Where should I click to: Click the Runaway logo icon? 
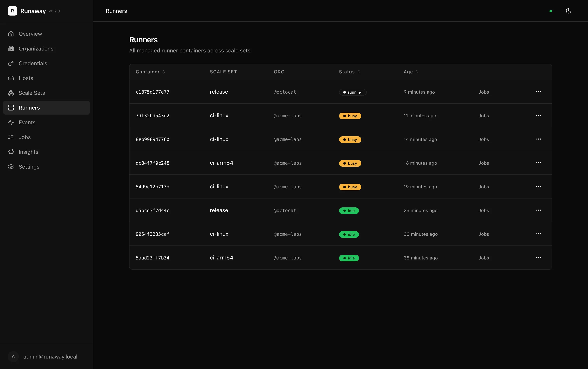tap(12, 11)
